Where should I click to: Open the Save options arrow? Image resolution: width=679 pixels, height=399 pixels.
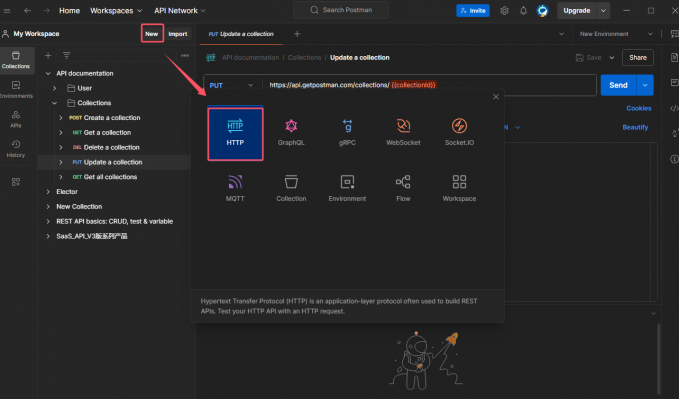pyautogui.click(x=611, y=58)
